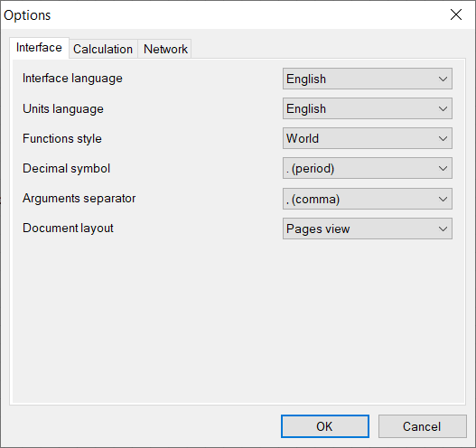Open the Interface language dropdown
Screen dimensions: 476x448
tap(368, 79)
